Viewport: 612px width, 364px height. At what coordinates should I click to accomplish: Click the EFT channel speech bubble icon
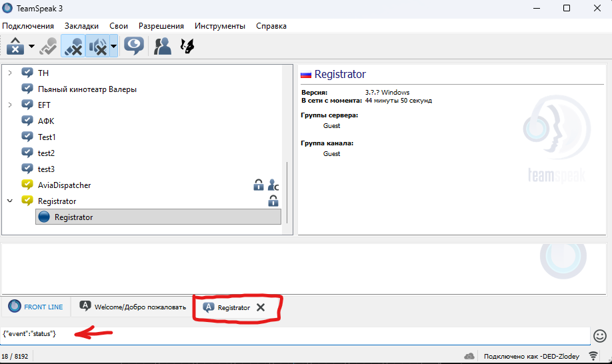click(27, 105)
